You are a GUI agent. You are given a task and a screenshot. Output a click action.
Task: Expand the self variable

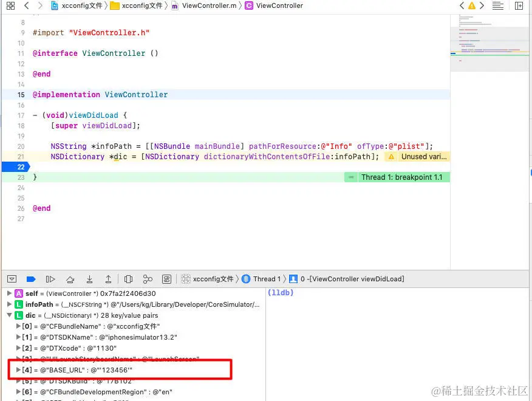point(10,293)
